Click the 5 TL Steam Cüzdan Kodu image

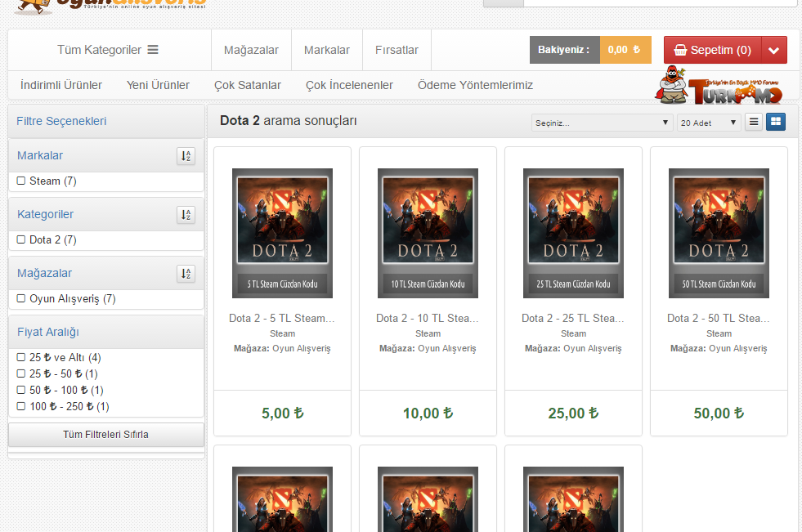(282, 233)
